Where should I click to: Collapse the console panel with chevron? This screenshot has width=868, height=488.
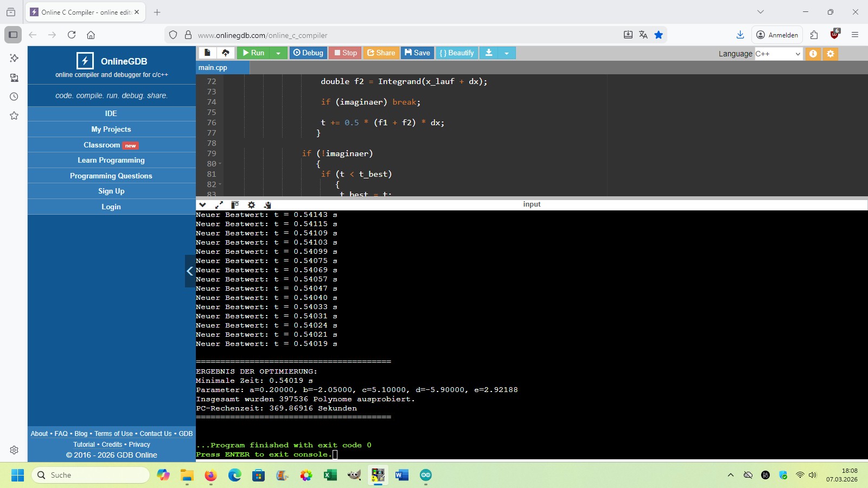[202, 205]
